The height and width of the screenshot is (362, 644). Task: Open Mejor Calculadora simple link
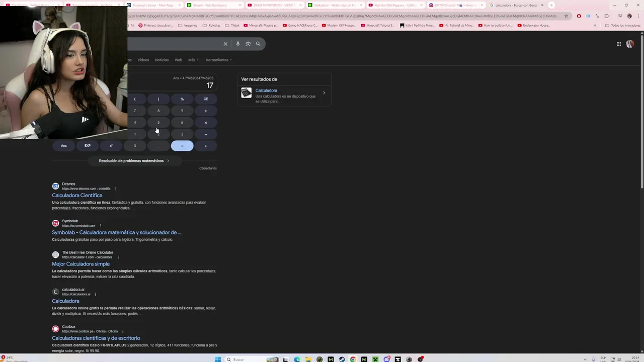pyautogui.click(x=80, y=264)
